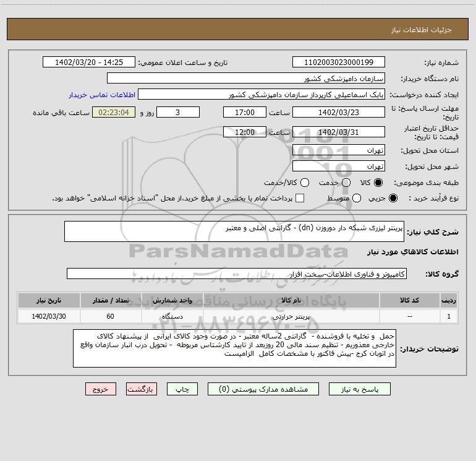476x461 pixels.
Task: Click the کد کالا column header
Action: pyautogui.click(x=409, y=300)
